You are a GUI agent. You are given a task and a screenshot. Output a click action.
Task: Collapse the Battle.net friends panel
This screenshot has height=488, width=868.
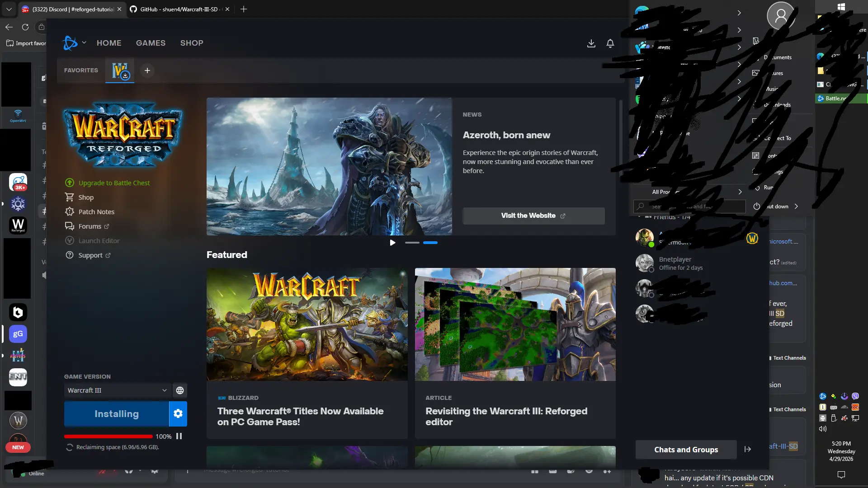tap(748, 449)
